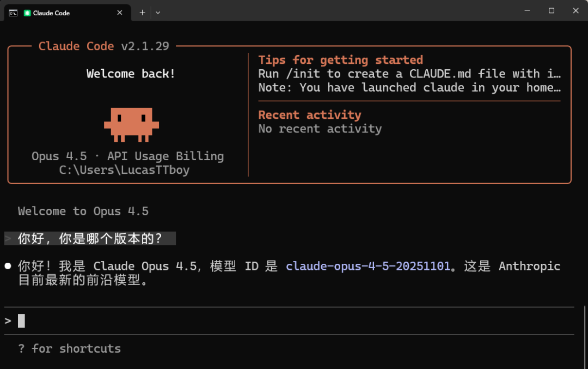Click the green Claude Code tab icon
The image size is (588, 369).
tap(27, 13)
